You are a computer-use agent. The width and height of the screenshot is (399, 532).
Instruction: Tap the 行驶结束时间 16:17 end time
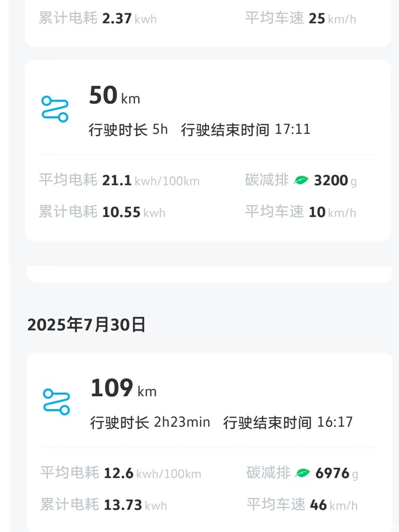click(288, 422)
